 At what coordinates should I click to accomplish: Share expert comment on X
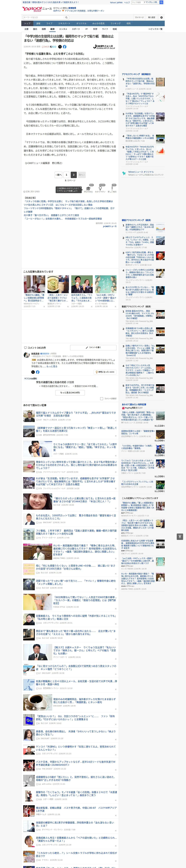33,372
